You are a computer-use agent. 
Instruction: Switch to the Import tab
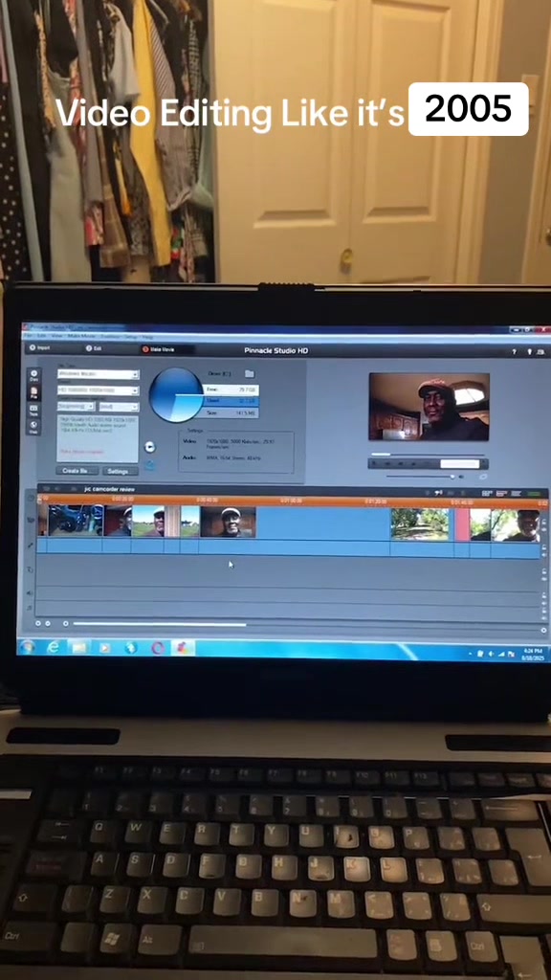(39, 348)
